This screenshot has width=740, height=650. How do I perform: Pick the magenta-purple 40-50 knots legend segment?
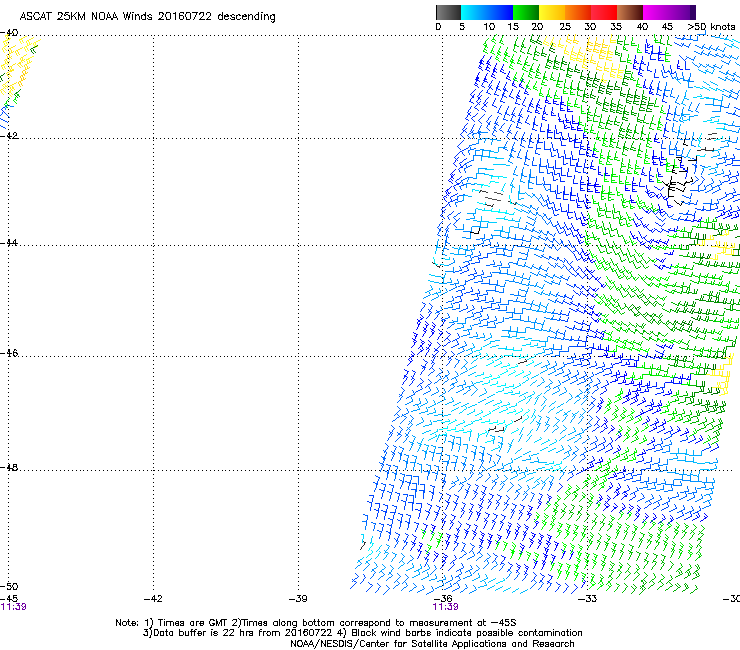coord(669,12)
